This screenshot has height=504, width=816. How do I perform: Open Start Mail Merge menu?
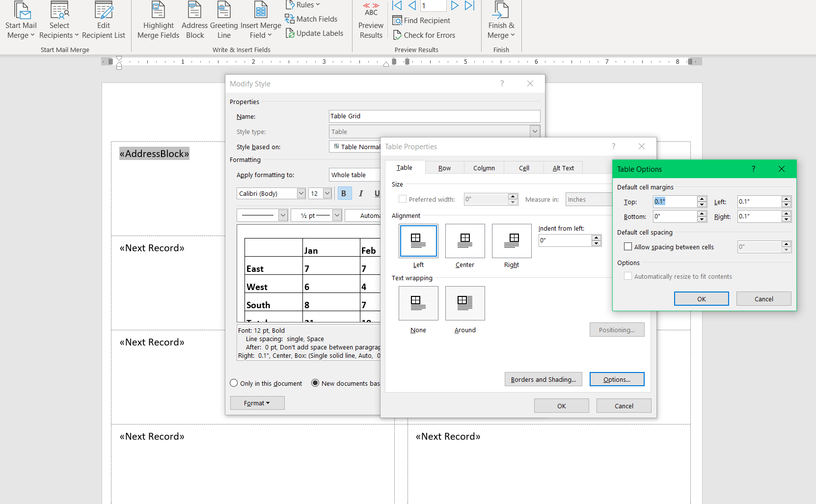coord(21,21)
